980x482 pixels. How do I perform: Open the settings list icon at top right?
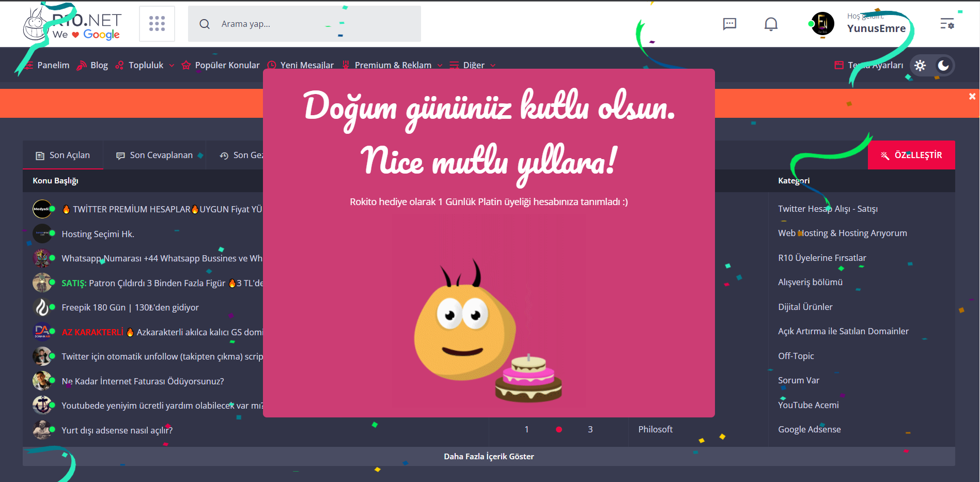(x=947, y=24)
